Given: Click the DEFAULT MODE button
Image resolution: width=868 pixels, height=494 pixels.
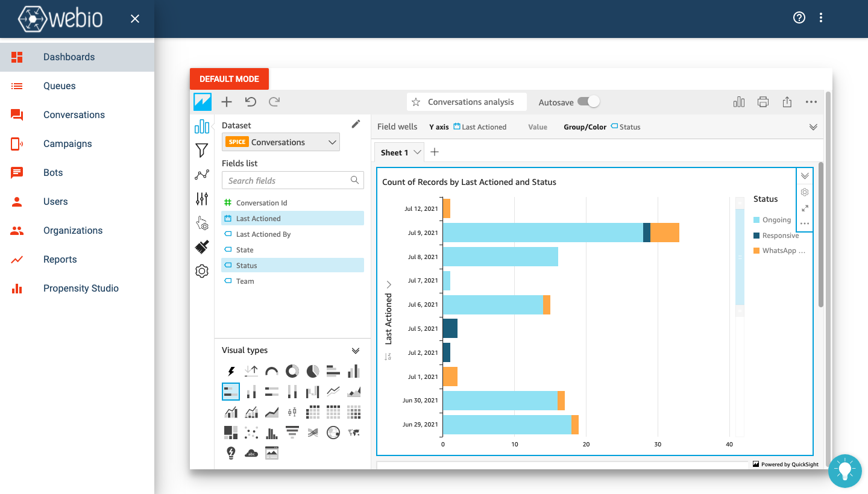Looking at the screenshot, I should [229, 79].
